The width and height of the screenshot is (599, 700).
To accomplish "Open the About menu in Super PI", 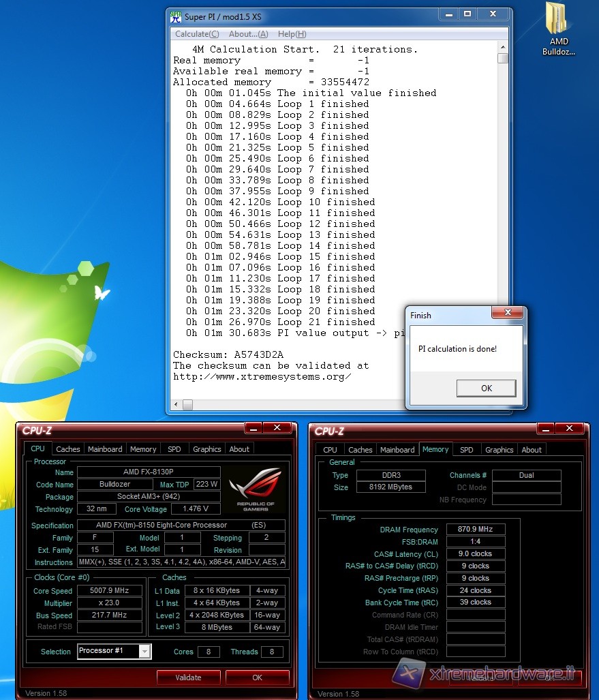I will pos(248,34).
